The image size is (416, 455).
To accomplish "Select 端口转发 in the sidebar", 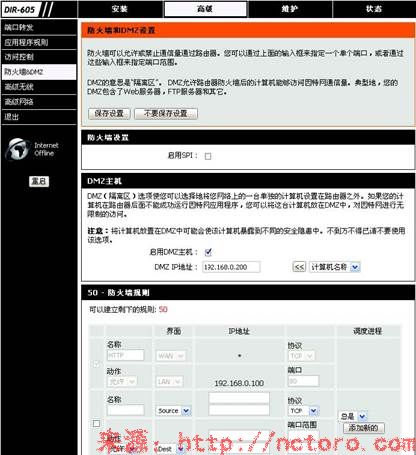I will point(39,27).
